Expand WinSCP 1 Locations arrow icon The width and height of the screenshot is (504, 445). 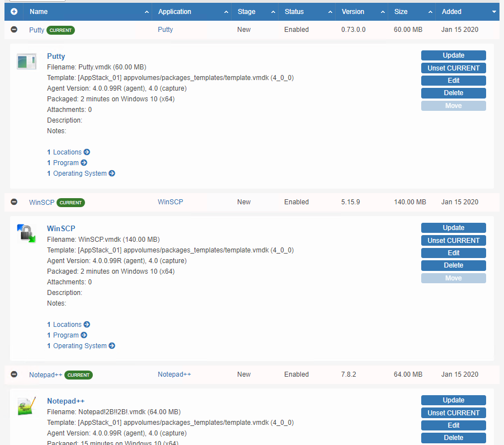[x=87, y=324]
